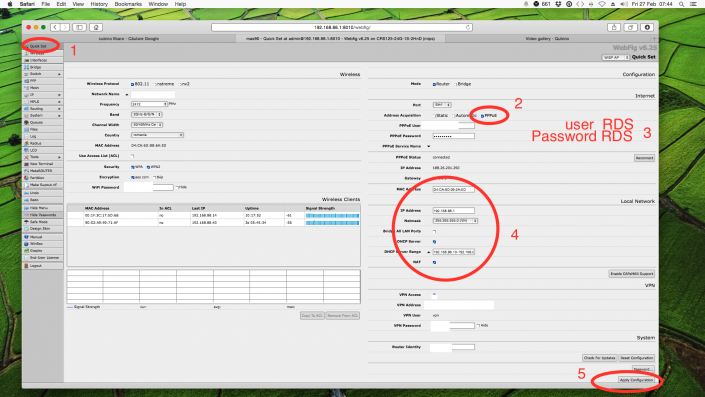This screenshot has width=705, height=397.
Task: Click Hide Passwords in the sidebar
Action: coord(43,215)
